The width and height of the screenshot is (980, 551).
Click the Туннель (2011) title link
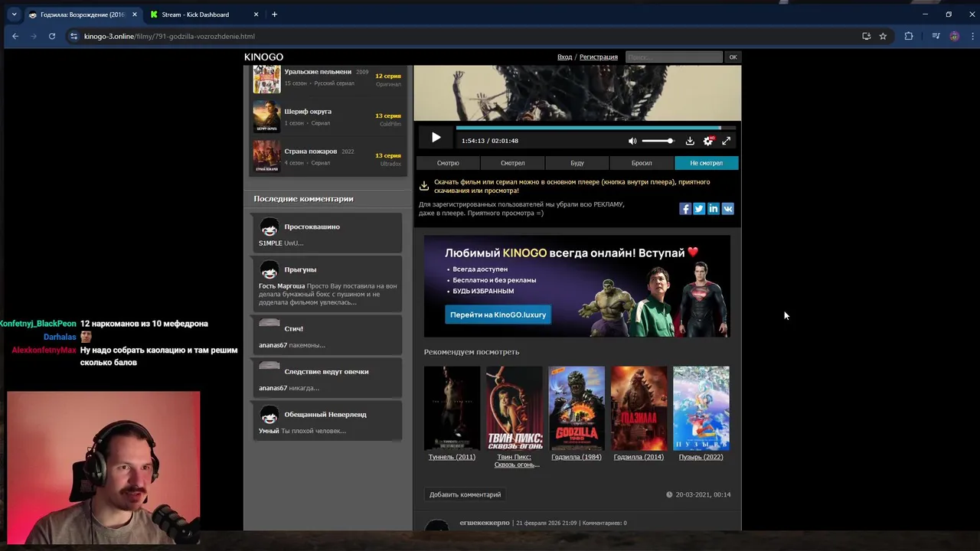point(452,457)
